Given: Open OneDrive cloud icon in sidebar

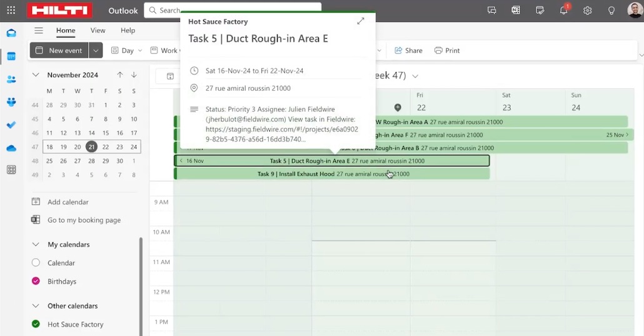Looking at the screenshot, I should click(x=11, y=148).
